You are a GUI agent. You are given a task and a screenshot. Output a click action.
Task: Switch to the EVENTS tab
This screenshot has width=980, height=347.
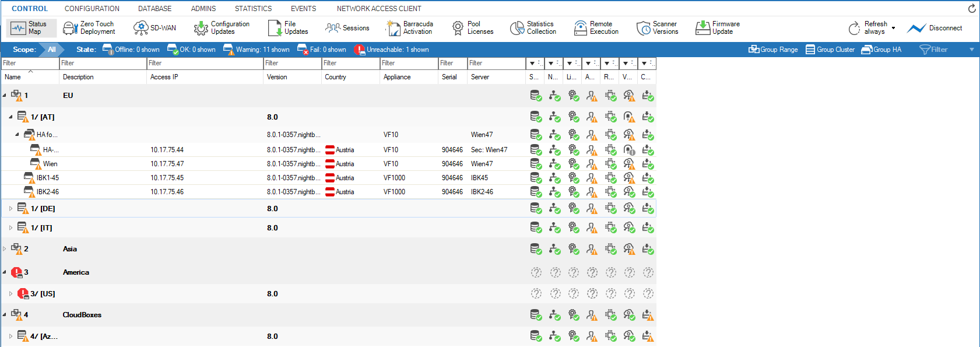click(304, 9)
